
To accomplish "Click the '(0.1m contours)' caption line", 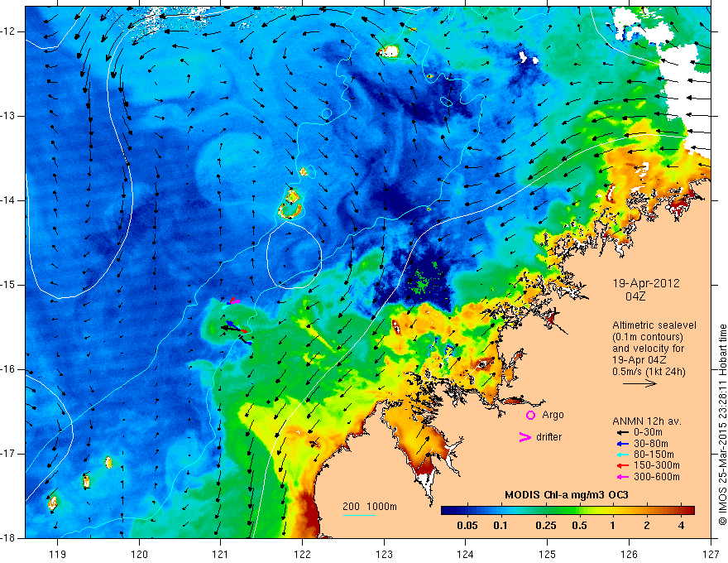I will tap(648, 337).
